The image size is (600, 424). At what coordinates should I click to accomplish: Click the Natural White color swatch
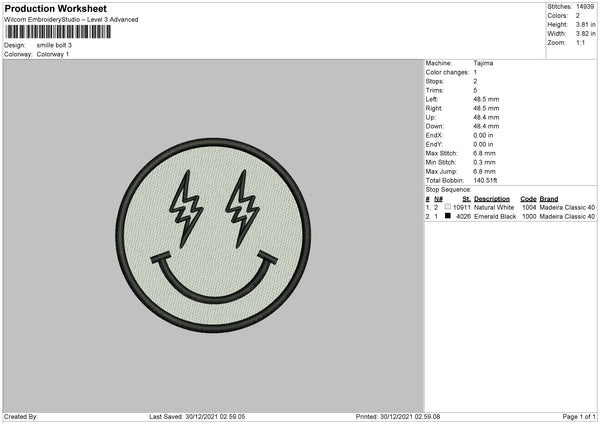coord(448,207)
